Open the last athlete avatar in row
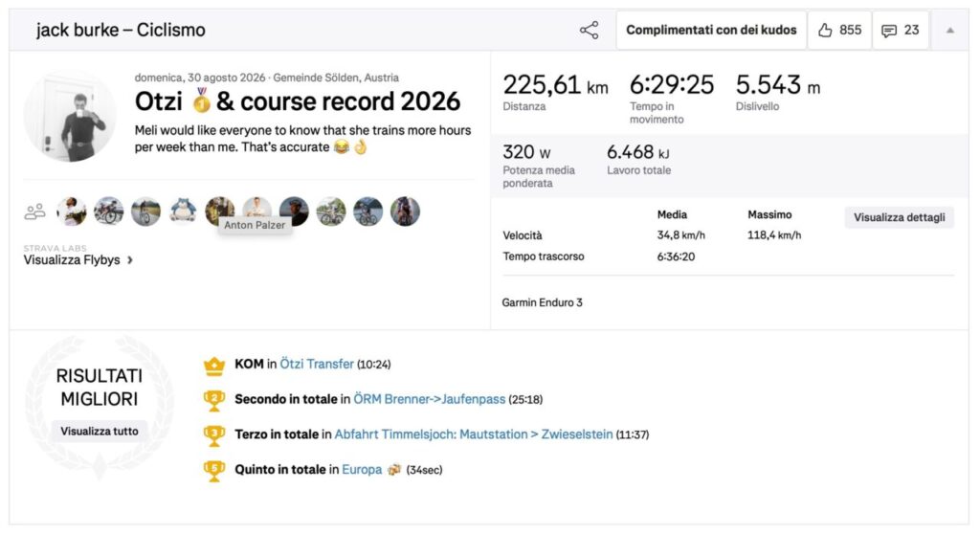 [405, 211]
